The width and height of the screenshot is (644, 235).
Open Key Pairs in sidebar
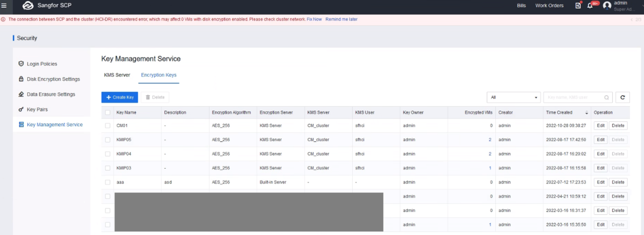click(x=37, y=110)
